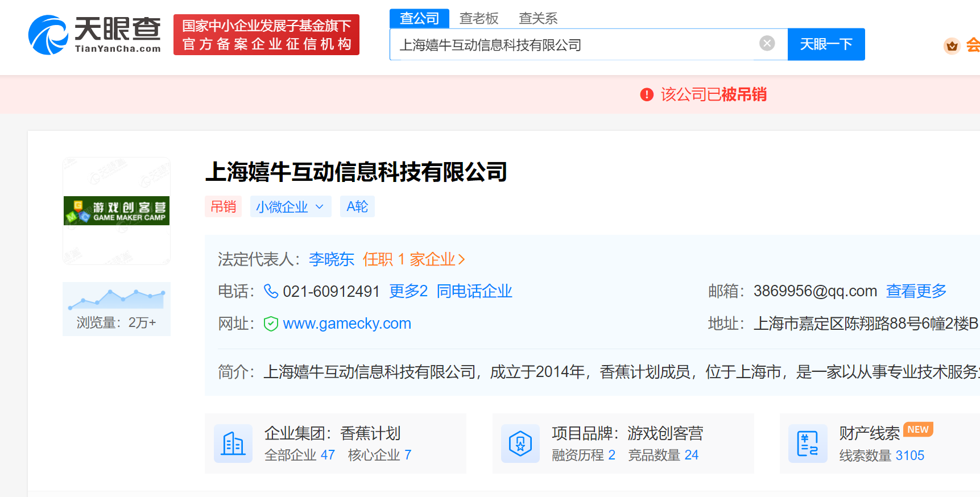Click the A轮 funding tag
This screenshot has height=497, width=980.
[357, 206]
